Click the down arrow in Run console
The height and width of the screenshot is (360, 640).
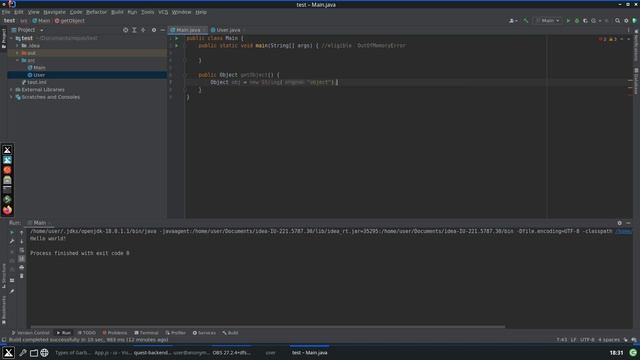click(22, 241)
